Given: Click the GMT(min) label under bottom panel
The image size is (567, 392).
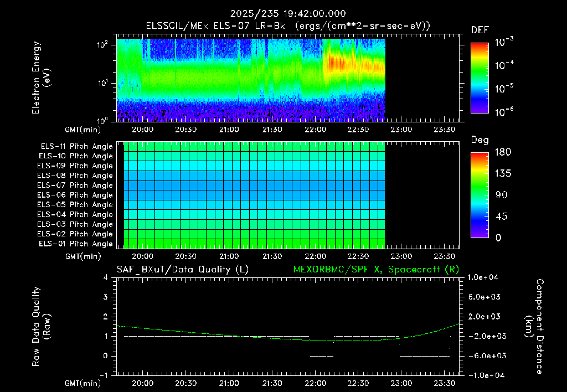Looking at the screenshot, I should (83, 383).
